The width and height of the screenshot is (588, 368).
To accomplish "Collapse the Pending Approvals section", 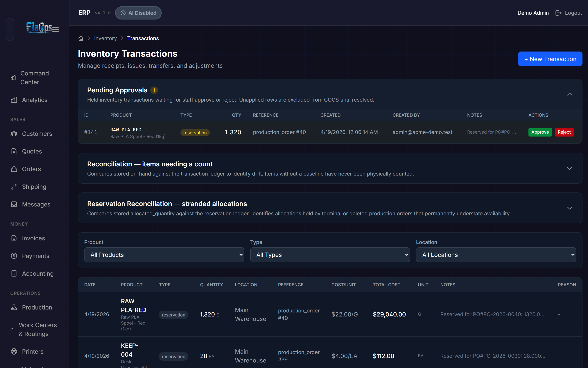I will click(570, 94).
